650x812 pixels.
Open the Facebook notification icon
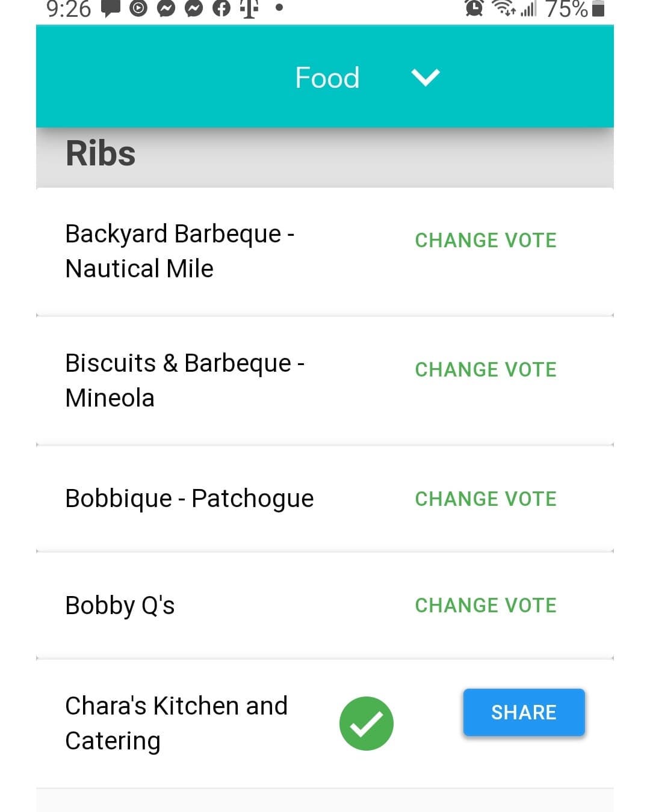[x=221, y=8]
